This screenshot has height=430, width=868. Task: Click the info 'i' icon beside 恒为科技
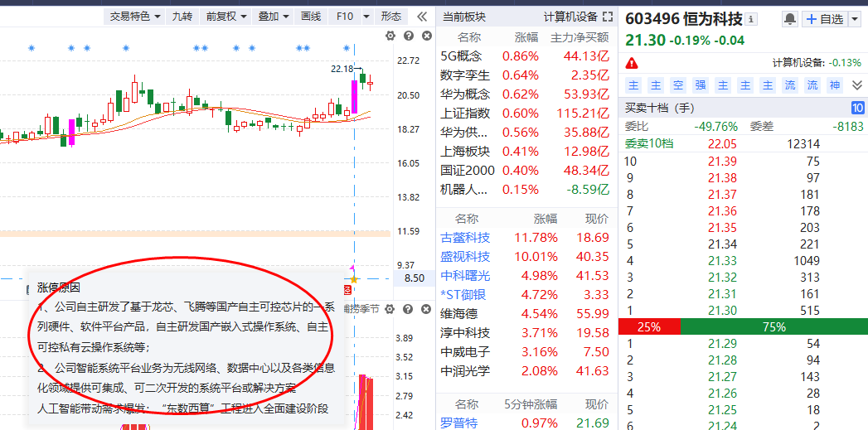pyautogui.click(x=751, y=19)
